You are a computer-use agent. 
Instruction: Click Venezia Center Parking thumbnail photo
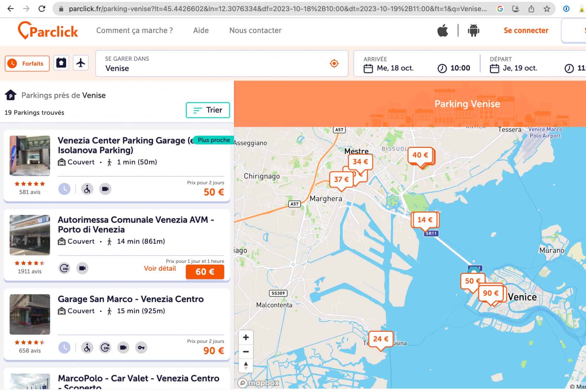pos(30,156)
